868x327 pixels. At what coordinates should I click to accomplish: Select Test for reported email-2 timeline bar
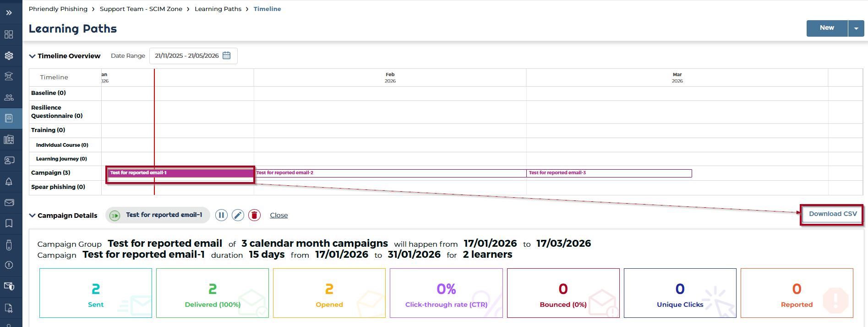[x=390, y=173]
